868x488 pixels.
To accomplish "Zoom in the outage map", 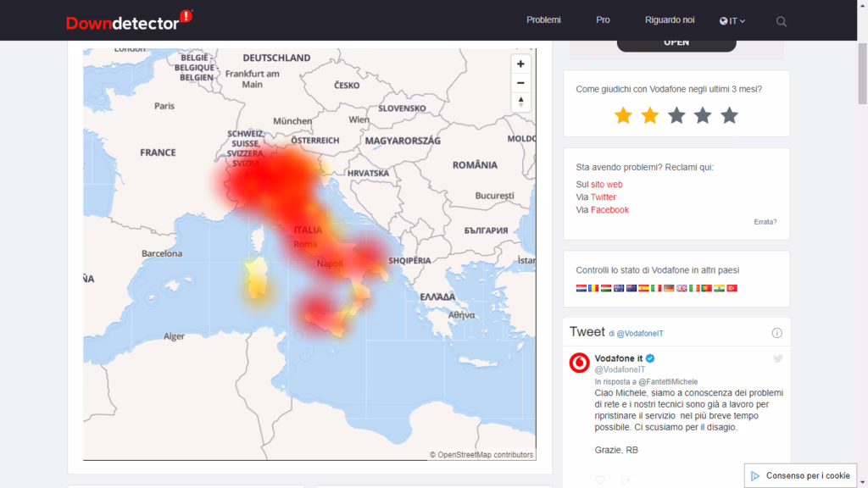I will (520, 64).
